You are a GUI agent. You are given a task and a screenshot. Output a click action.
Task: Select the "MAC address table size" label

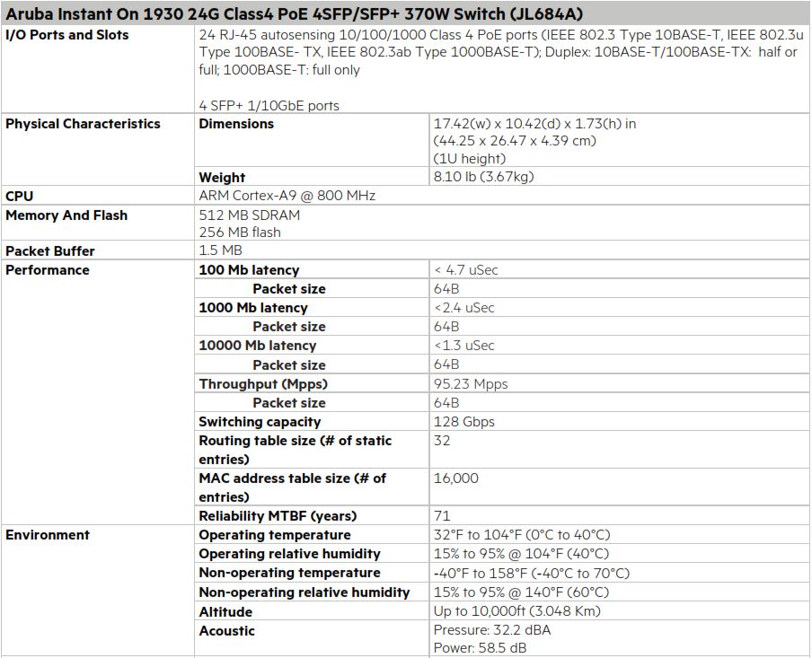click(293, 487)
